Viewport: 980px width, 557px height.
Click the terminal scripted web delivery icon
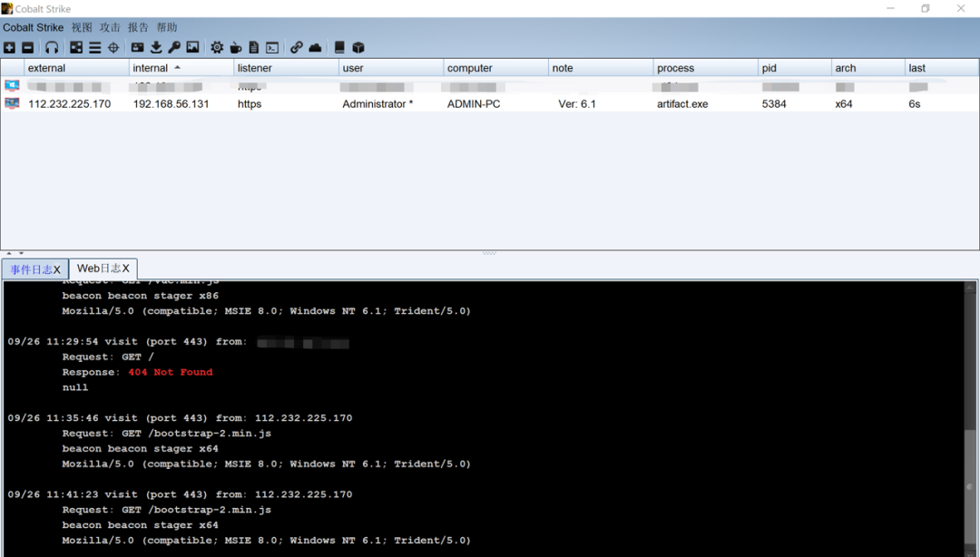click(272, 47)
